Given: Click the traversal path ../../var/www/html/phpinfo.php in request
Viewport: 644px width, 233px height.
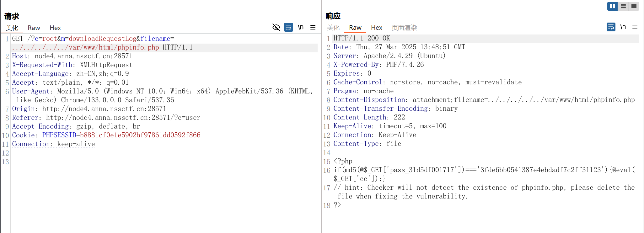Looking at the screenshot, I should (x=85, y=47).
